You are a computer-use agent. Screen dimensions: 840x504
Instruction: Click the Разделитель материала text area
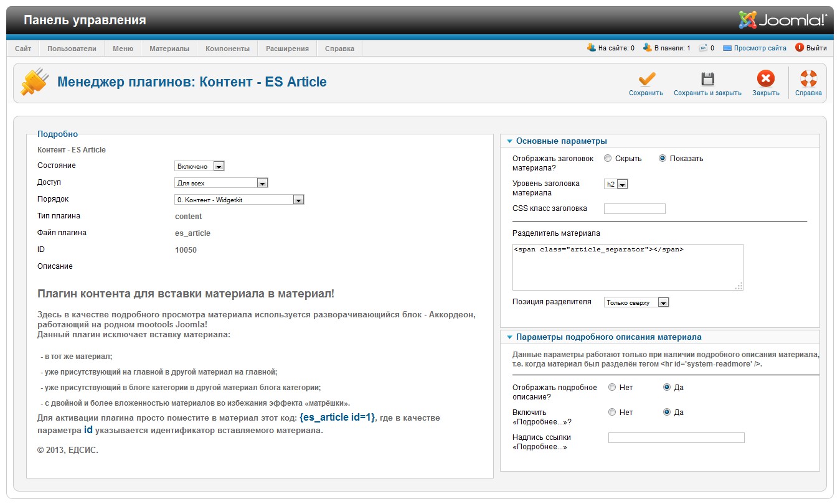coord(628,267)
